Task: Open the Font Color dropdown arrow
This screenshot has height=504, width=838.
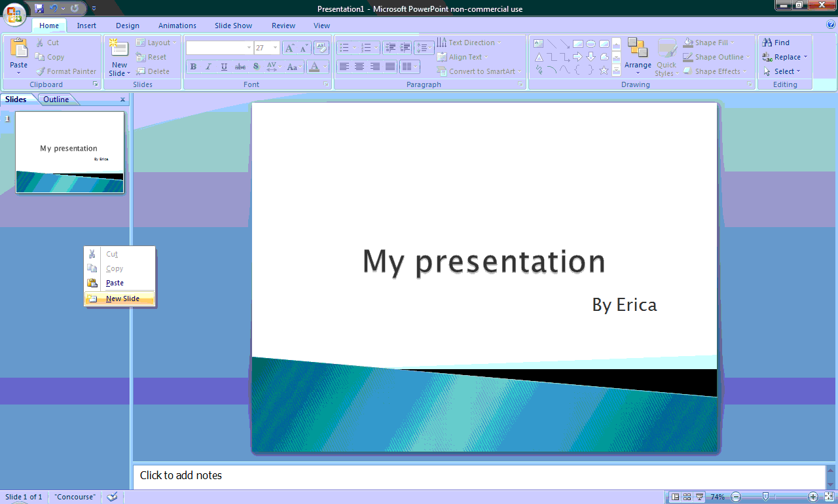Action: (324, 66)
